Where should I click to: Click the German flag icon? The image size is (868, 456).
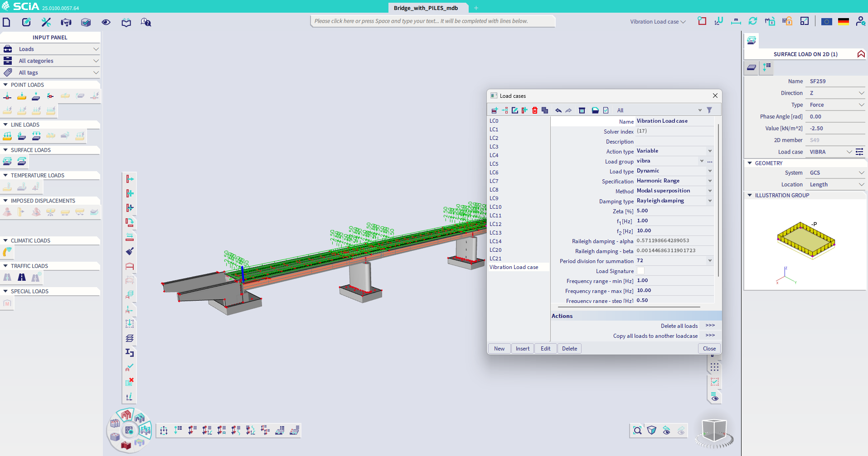844,21
